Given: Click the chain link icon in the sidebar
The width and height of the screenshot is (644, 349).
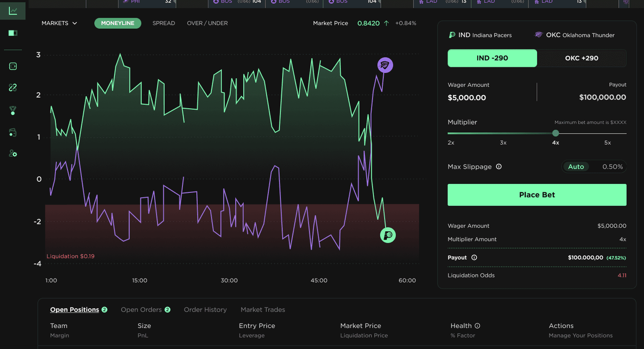Looking at the screenshot, I should (13, 88).
